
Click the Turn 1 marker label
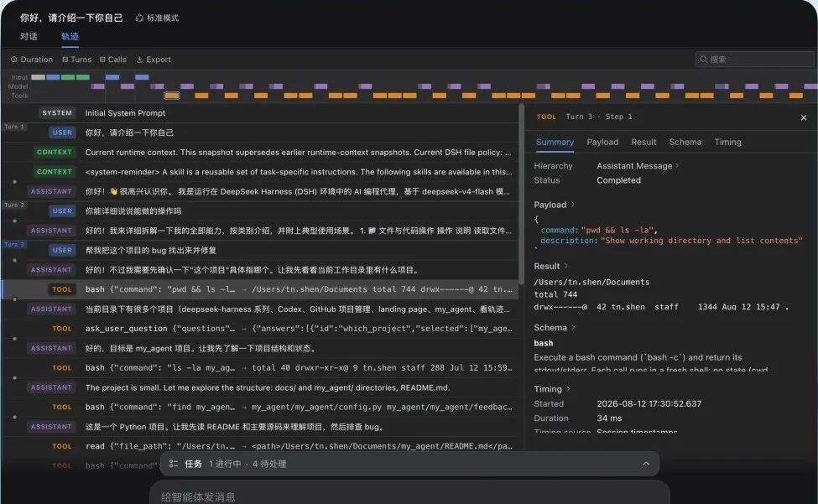(14, 127)
